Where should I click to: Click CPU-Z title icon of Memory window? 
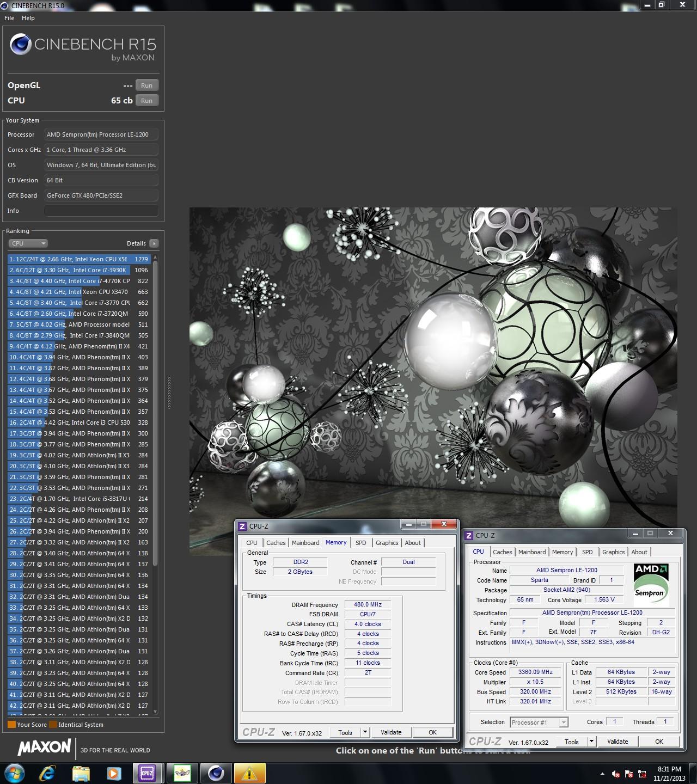pyautogui.click(x=242, y=526)
